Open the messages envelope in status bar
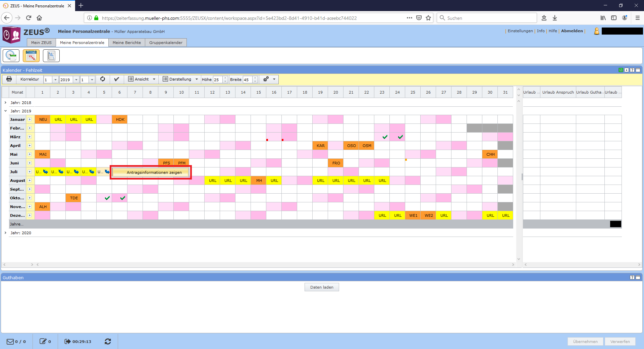The image size is (644, 349). 10,342
